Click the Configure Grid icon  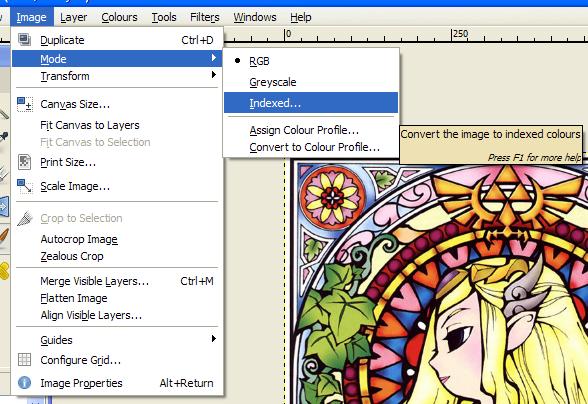(x=24, y=359)
